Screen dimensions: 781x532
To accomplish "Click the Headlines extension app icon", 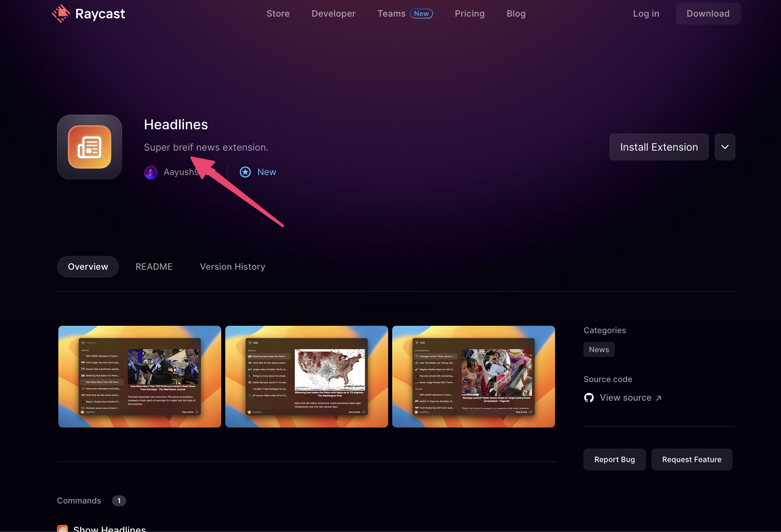I will coord(90,147).
